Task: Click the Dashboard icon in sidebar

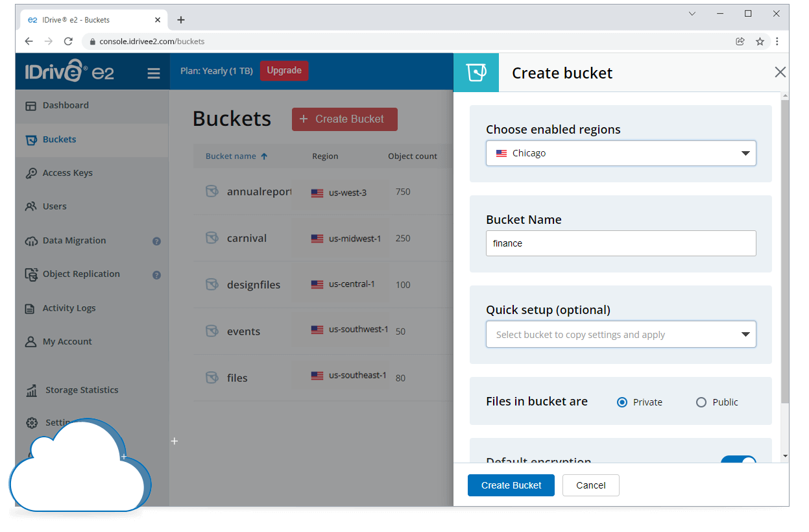Action: (30, 106)
